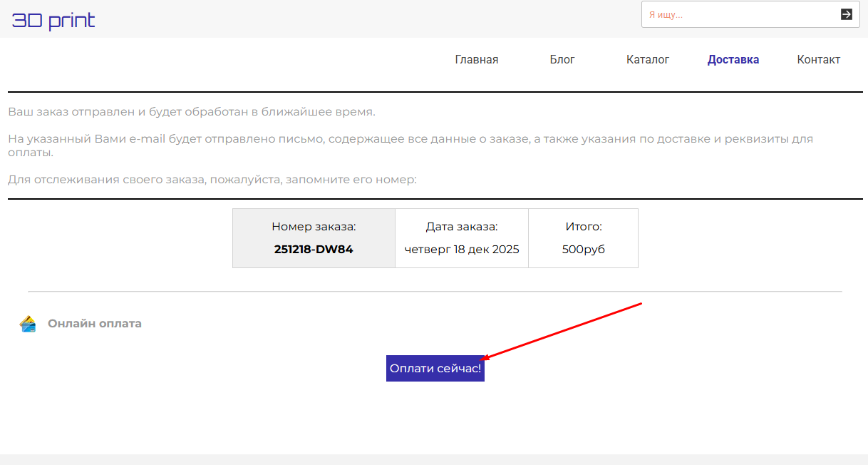
Task: Go to the Блог page
Action: [x=562, y=60]
